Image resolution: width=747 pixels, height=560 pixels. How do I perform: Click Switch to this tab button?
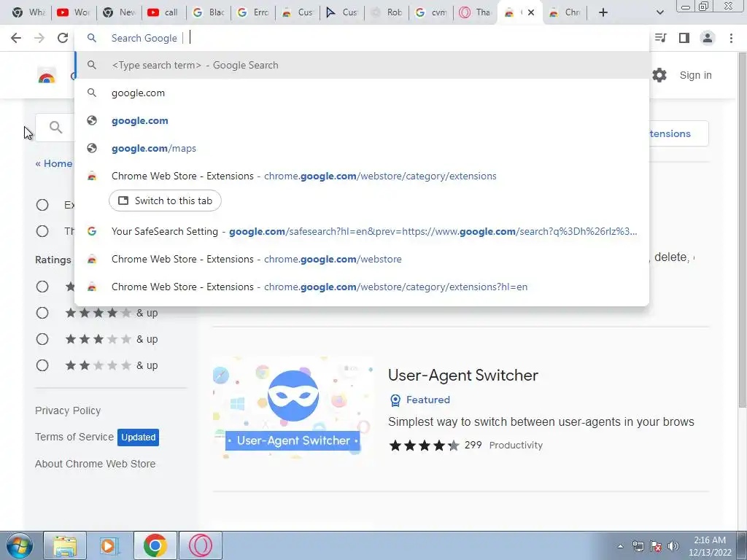click(x=165, y=201)
